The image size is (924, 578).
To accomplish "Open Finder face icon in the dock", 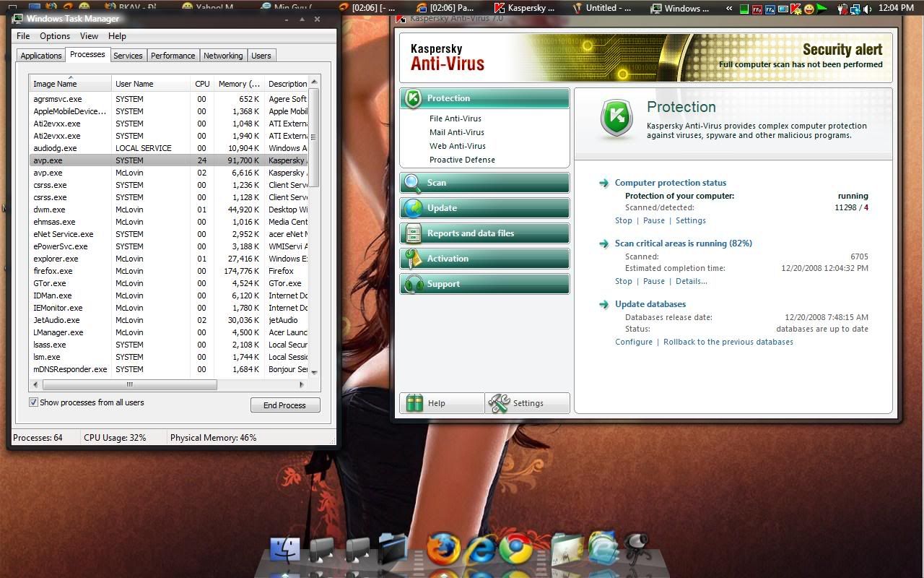I will click(x=285, y=550).
